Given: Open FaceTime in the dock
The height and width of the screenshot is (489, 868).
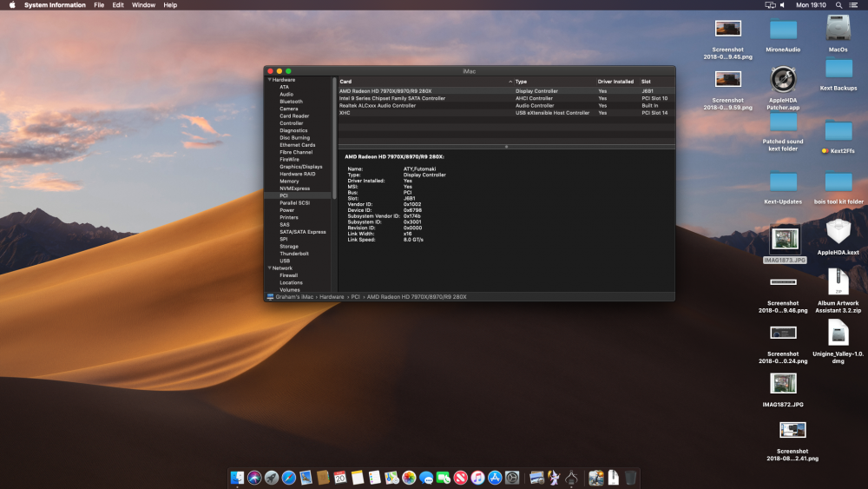Looking at the screenshot, I should (443, 478).
